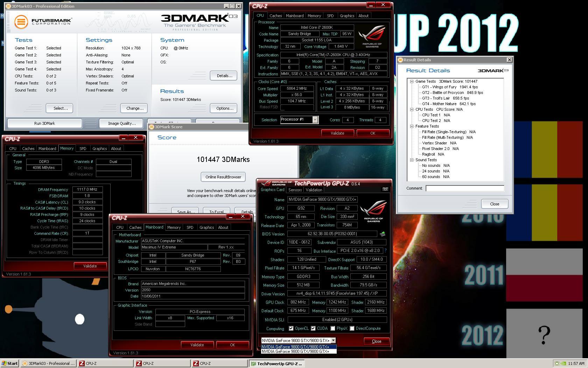Select the GT1 - Wings of Fury result

pos(450,87)
